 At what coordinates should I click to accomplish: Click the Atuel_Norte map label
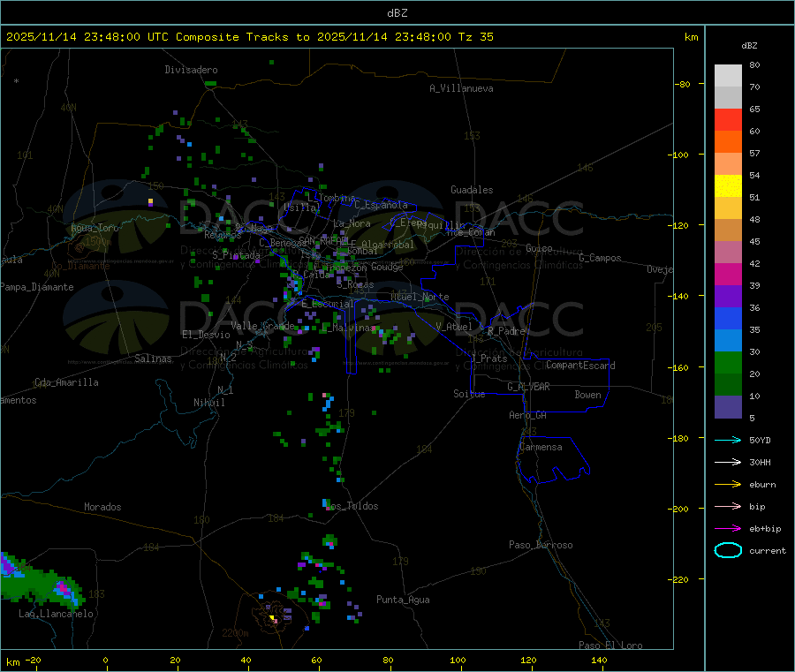coord(420,297)
